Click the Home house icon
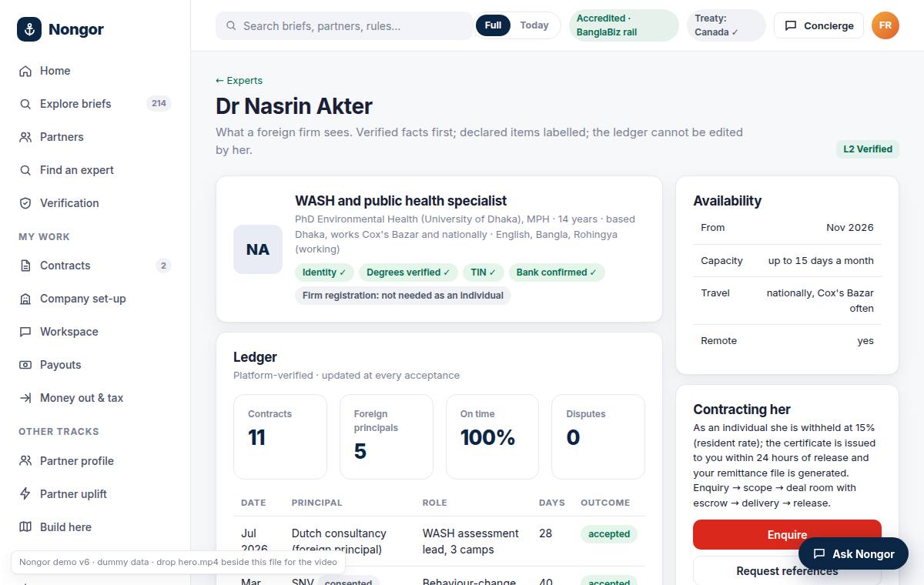924x585 pixels. pyautogui.click(x=25, y=71)
